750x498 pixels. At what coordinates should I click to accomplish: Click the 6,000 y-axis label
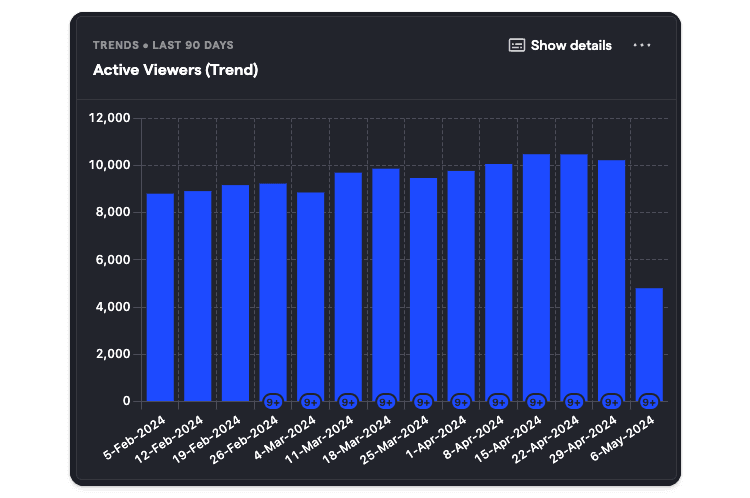tap(113, 260)
